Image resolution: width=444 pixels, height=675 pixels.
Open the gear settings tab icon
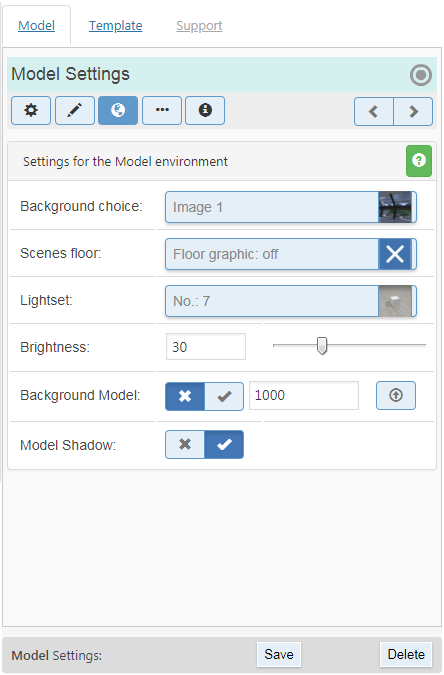click(31, 111)
